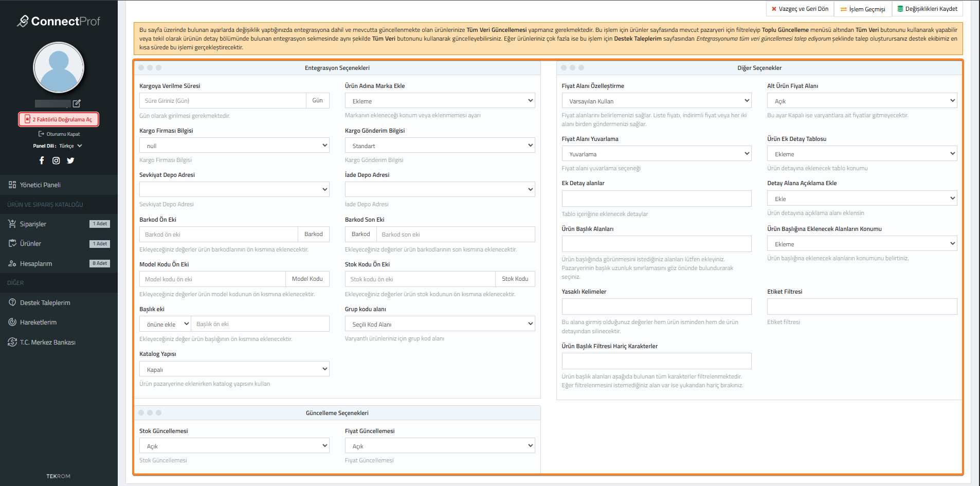Expand İade Depo Adresi dropdown
Image resolution: width=980 pixels, height=486 pixels.
440,189
